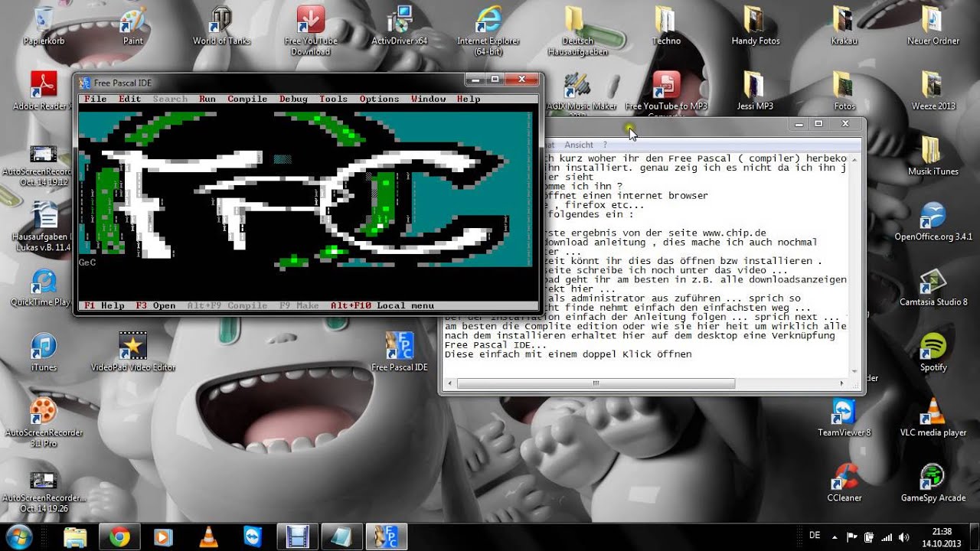Click the scroll-up arrow in text editor
Screen dimensions: 980x551
click(x=855, y=159)
